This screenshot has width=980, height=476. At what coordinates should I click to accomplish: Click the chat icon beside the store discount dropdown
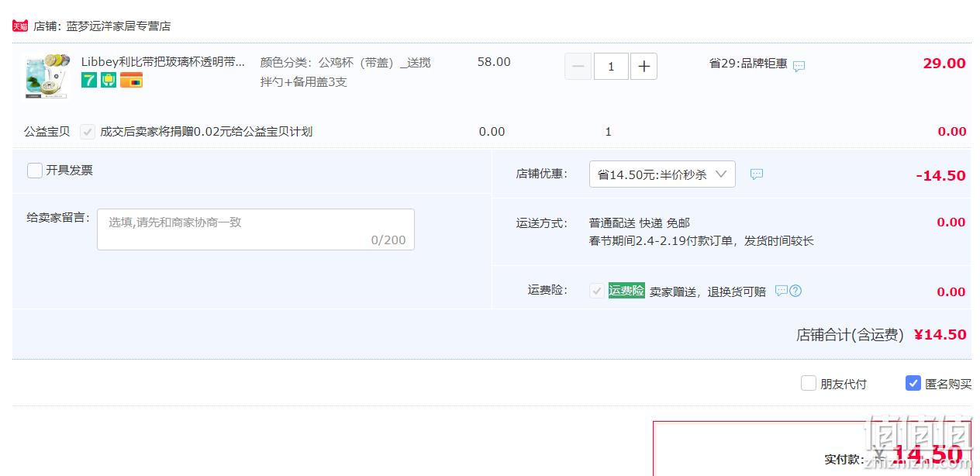tap(757, 174)
